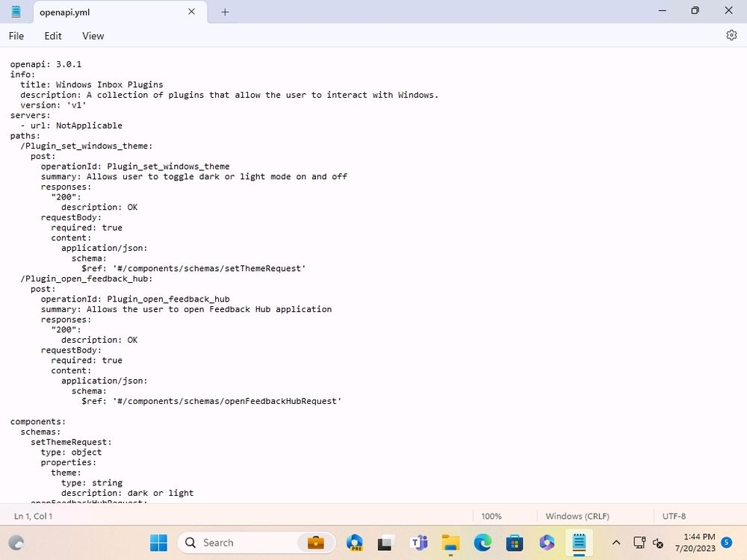
Task: Close the openapi.yml tab
Action: click(x=191, y=12)
